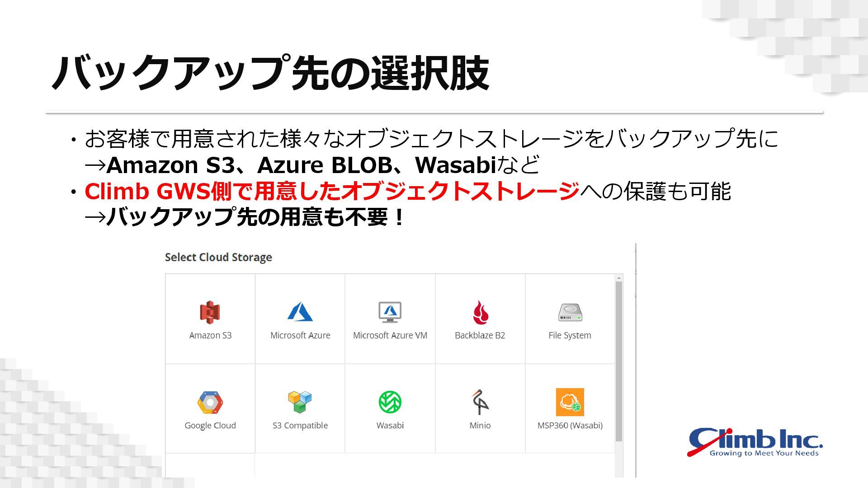Click the empty tile below Google Cloud
The height and width of the screenshot is (488, 868).
point(210,465)
